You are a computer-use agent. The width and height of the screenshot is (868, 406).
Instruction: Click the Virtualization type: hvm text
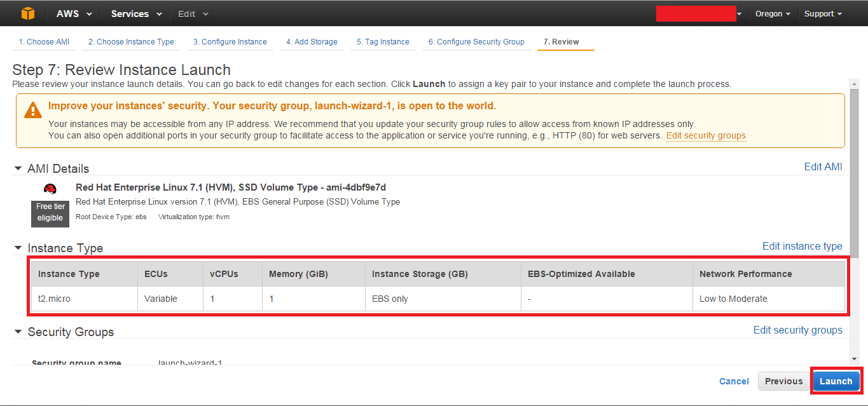(194, 217)
